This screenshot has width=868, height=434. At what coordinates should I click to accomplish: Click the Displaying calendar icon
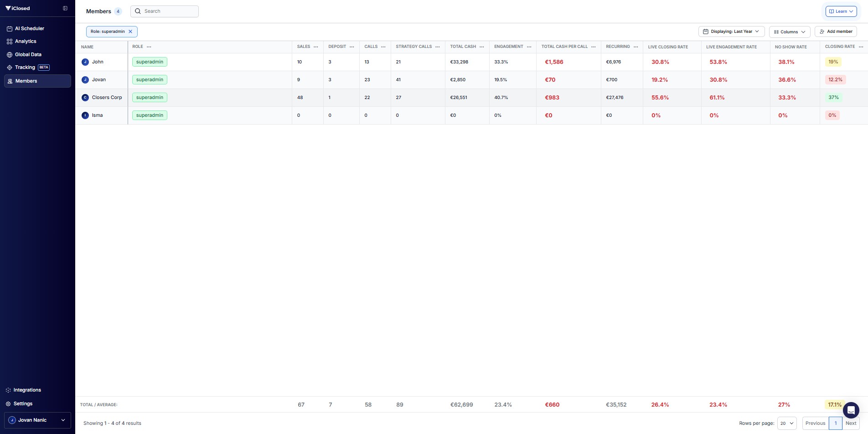(706, 31)
